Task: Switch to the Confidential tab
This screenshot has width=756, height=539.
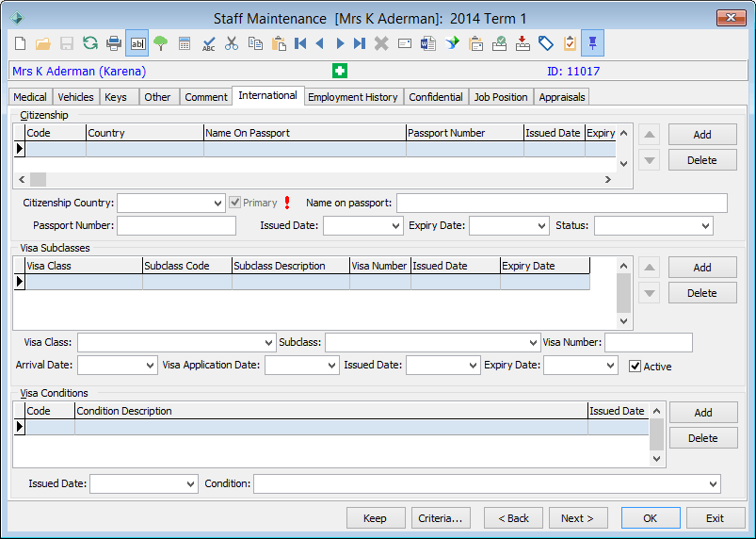Action: (x=436, y=97)
